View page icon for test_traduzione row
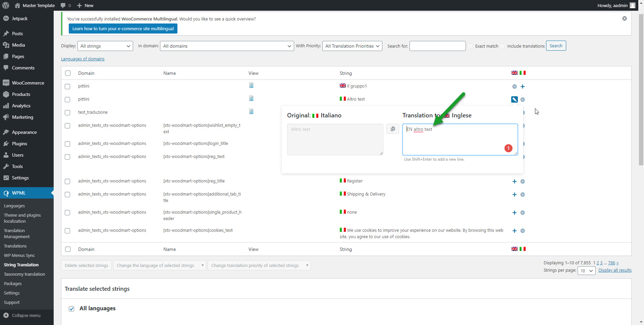The width and height of the screenshot is (644, 325). 251,112
